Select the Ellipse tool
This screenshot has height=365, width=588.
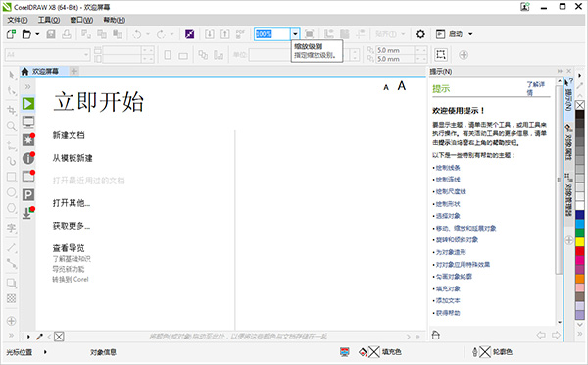click(12, 192)
